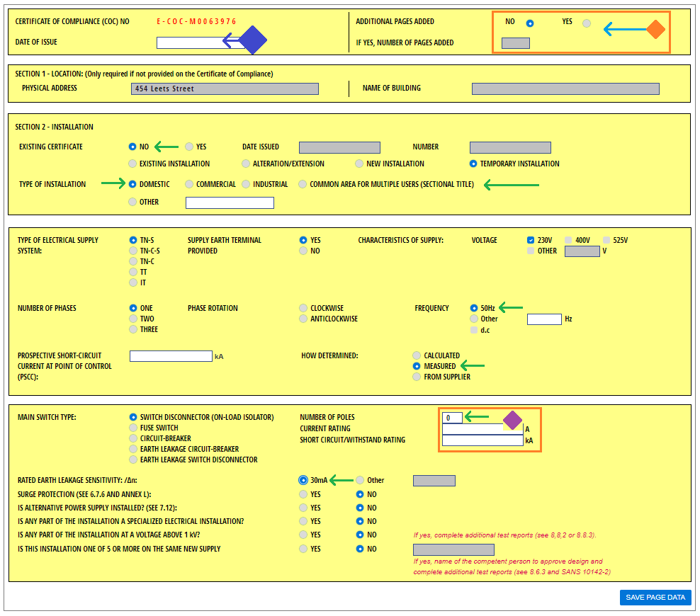Select YES for Surge Protection
The height and width of the screenshot is (616, 700).
coord(304,494)
